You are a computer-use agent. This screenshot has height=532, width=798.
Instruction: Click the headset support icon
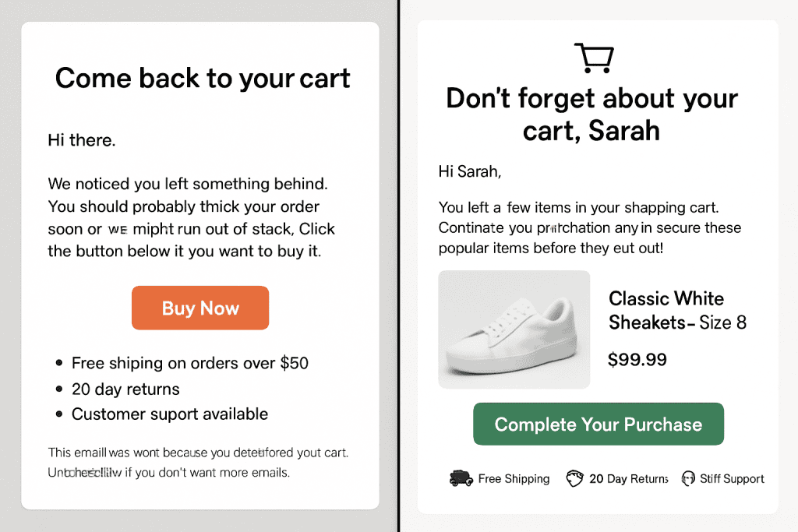click(x=688, y=478)
